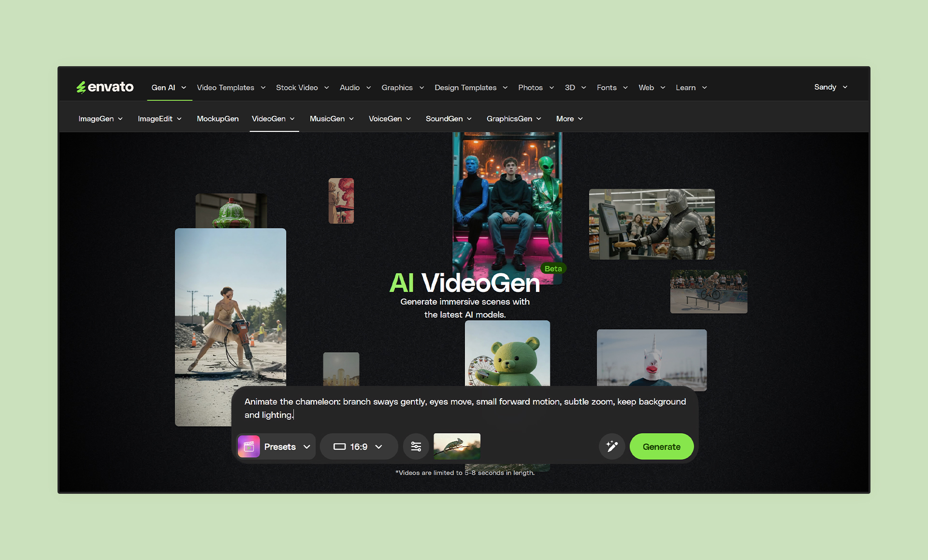Viewport: 928px width, 560px height.
Task: Open the Gen AI menu
Action: click(169, 87)
